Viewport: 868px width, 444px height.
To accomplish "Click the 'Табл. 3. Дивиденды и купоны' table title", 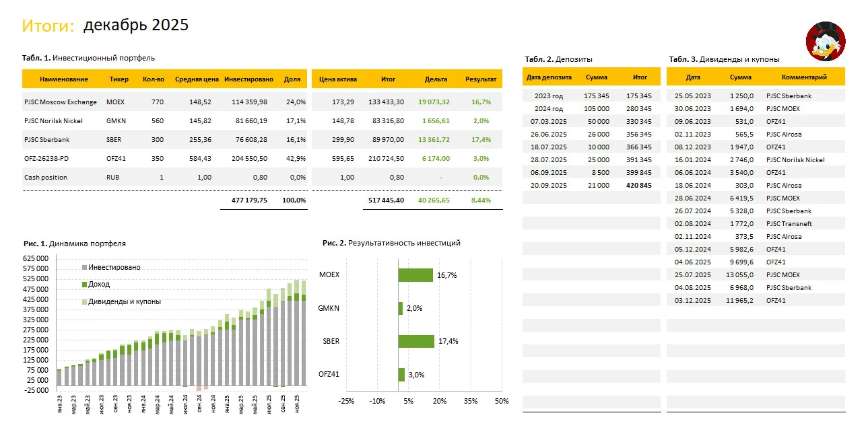I will [725, 59].
